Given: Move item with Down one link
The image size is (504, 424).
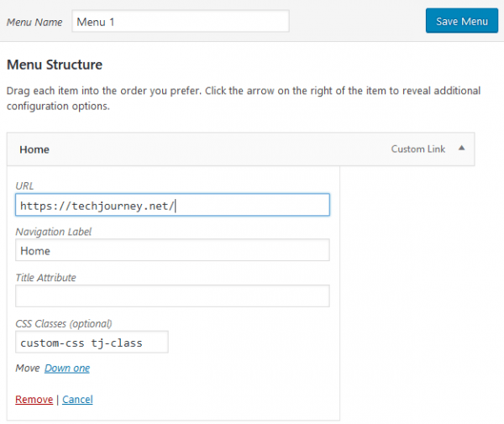Looking at the screenshot, I should (67, 368).
